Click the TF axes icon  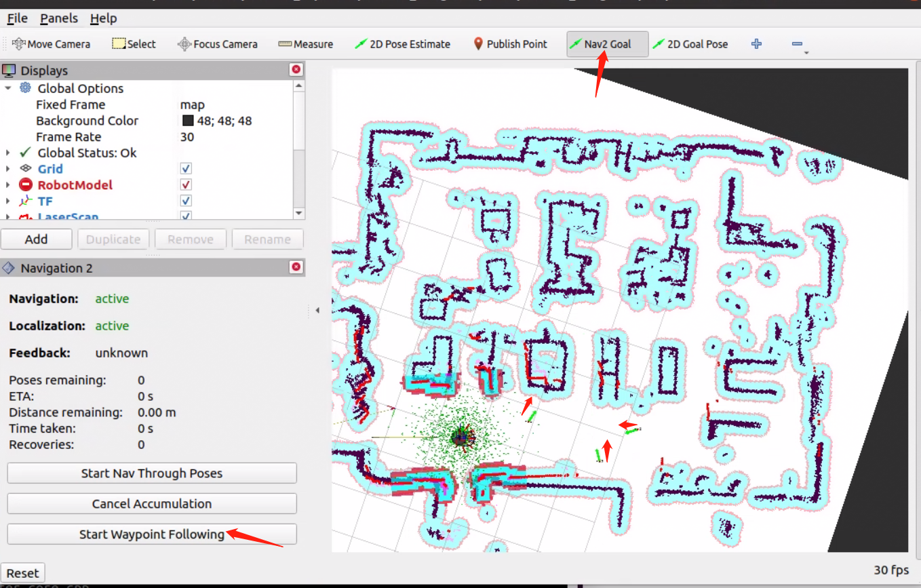[25, 201]
